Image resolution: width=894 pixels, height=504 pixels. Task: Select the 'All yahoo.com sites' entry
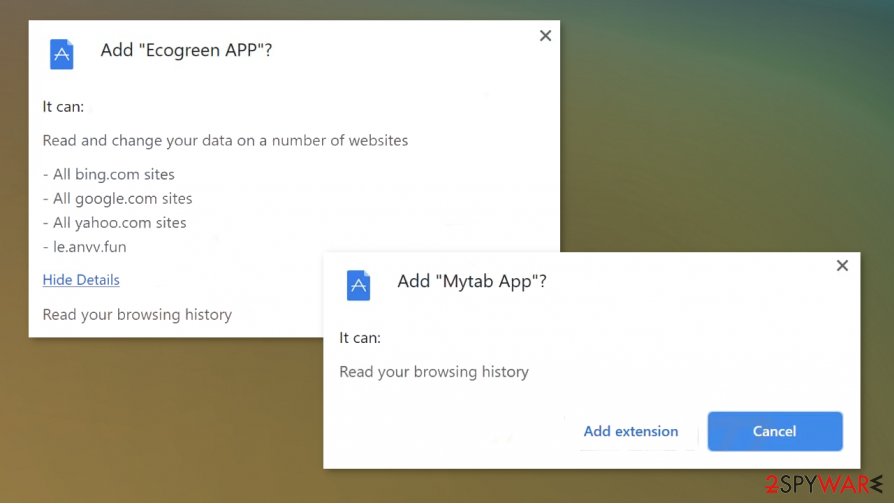point(115,222)
